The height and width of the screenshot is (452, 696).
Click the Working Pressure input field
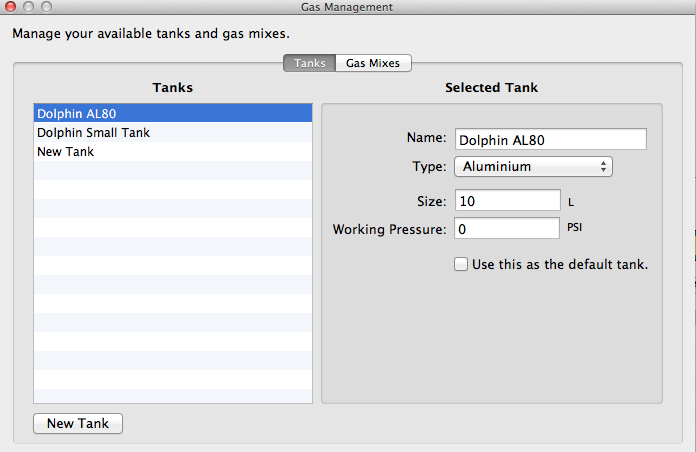[x=507, y=229]
